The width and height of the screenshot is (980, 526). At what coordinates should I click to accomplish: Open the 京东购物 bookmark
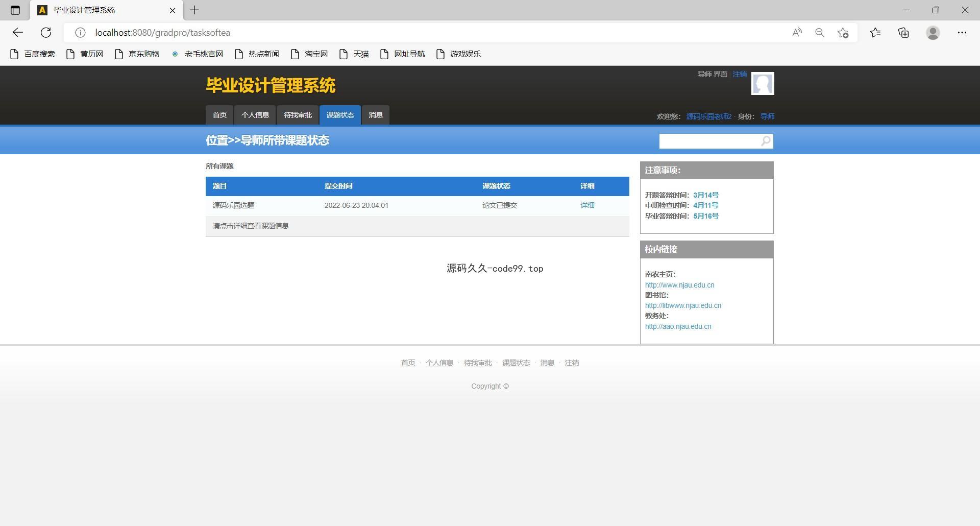coord(137,54)
